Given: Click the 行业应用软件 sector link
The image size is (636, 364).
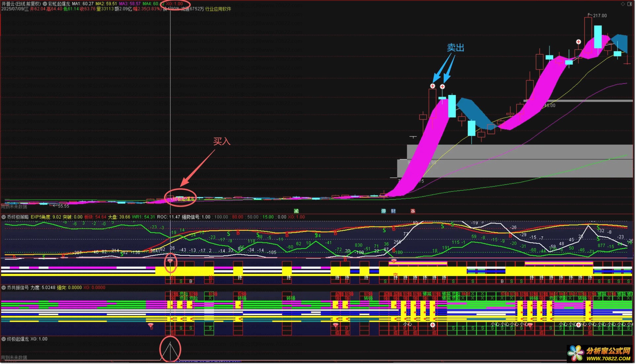Looking at the screenshot, I should coord(218,9).
